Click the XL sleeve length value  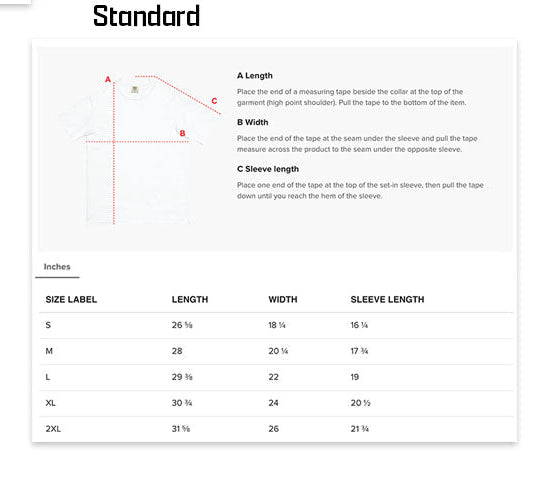[x=360, y=403]
